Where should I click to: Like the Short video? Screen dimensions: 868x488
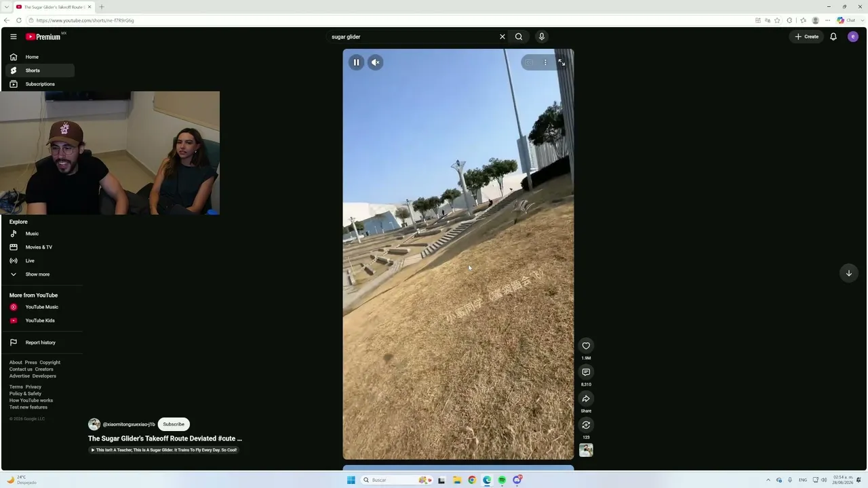point(586,346)
